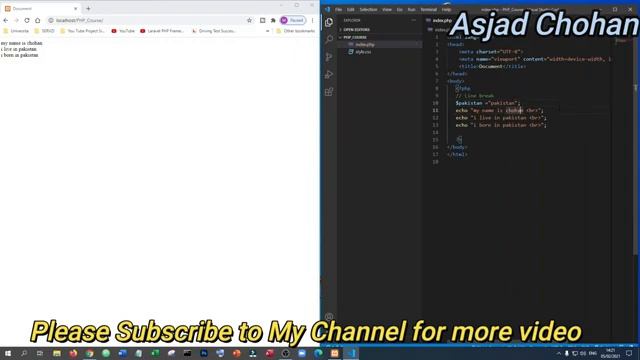Viewport: 640px width, 360px height.
Task: Open the Extensions view in VS Code
Action: [x=329, y=92]
